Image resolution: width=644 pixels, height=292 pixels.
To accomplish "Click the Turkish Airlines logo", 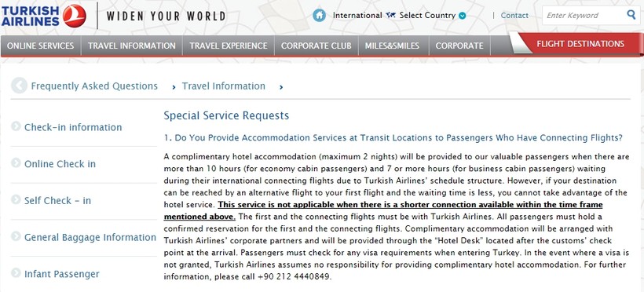I will (43, 16).
